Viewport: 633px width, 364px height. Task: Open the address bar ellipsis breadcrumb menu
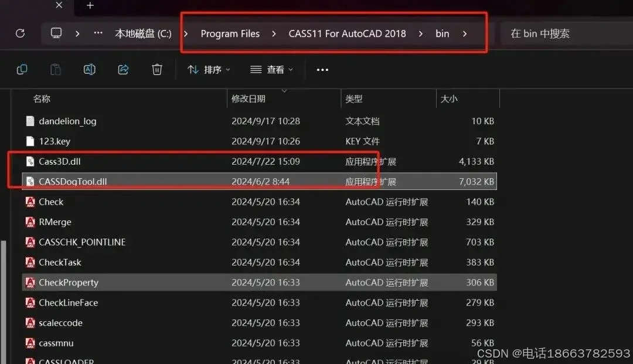[x=98, y=33]
